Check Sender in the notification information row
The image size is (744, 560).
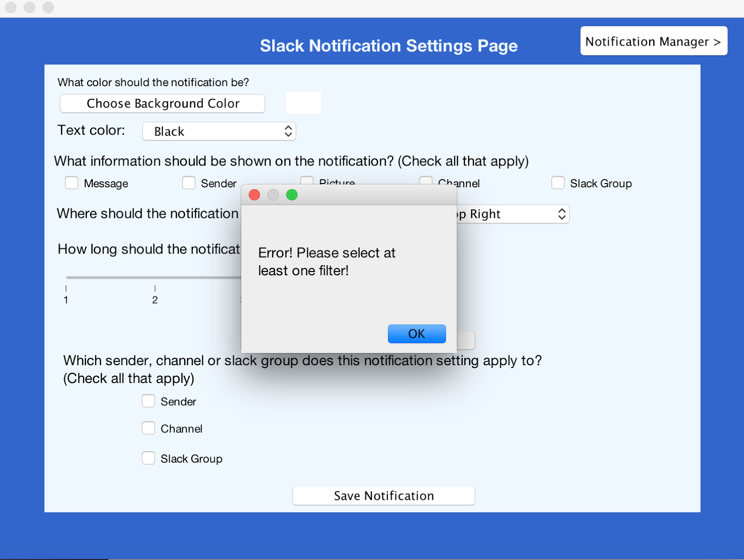(x=189, y=183)
